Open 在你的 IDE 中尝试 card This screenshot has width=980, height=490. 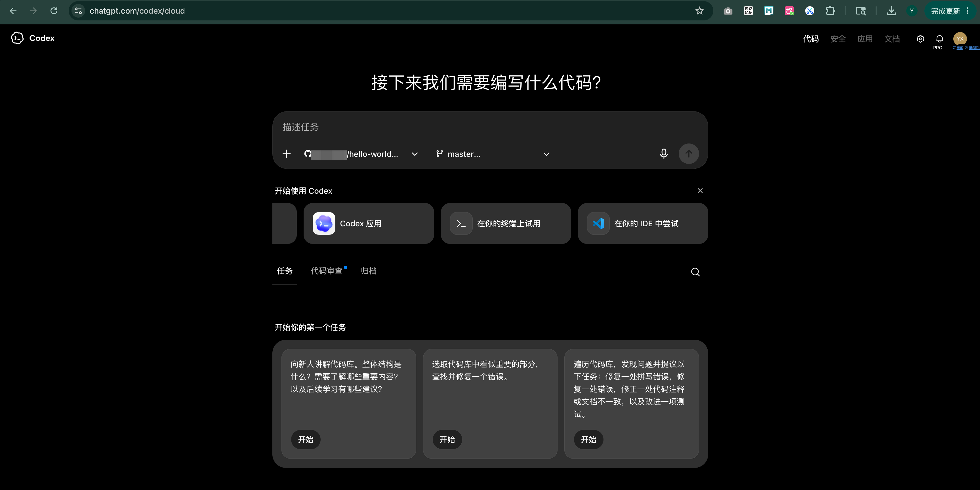pyautogui.click(x=643, y=223)
